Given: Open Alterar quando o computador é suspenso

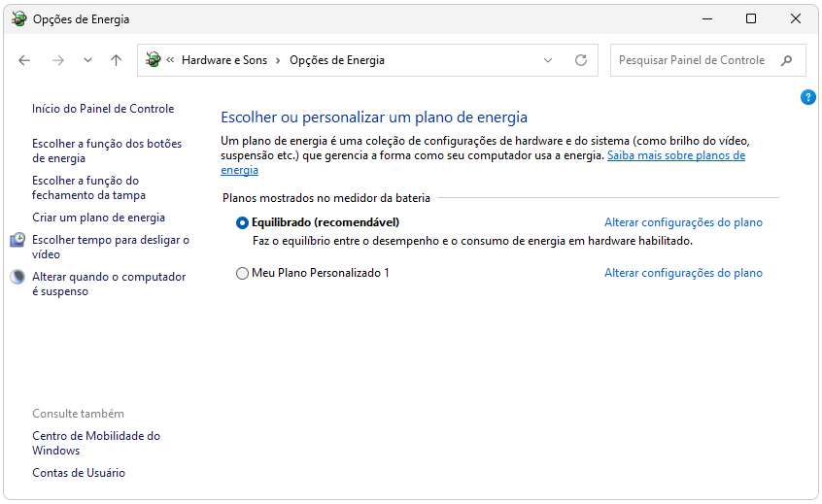Looking at the screenshot, I should (x=109, y=284).
